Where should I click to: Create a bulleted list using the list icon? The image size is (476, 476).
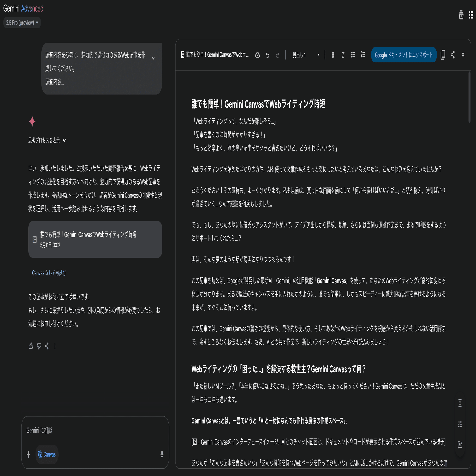tap(353, 55)
